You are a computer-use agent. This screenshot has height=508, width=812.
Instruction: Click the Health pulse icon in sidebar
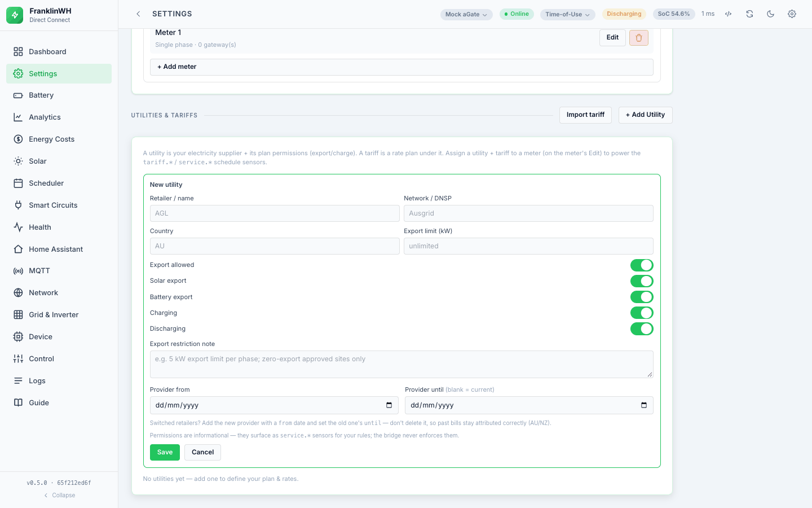18,227
